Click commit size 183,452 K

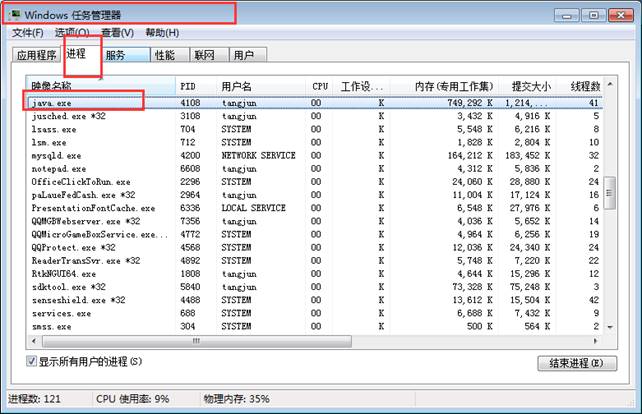528,156
